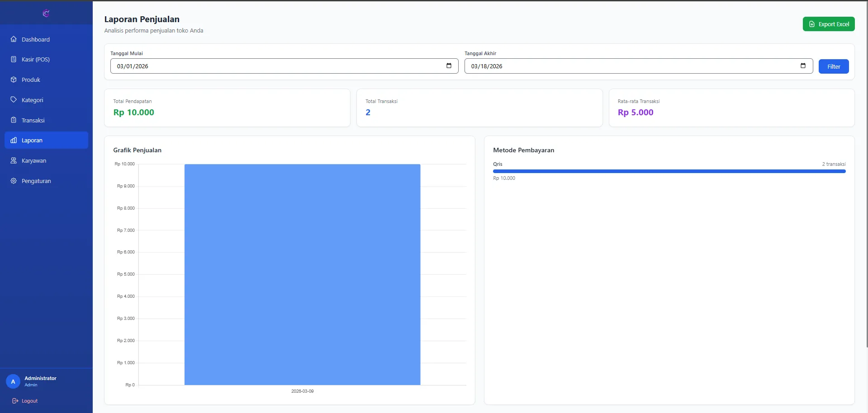Click the Kasir (POS) sidebar icon
This screenshot has width=868, height=413.
[x=14, y=59]
